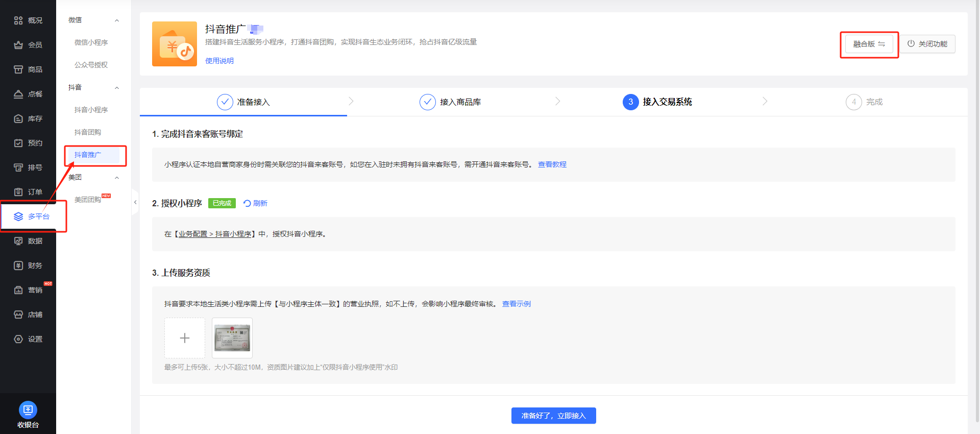
Task: Click the swap arrows icon in 融合版
Action: click(881, 44)
